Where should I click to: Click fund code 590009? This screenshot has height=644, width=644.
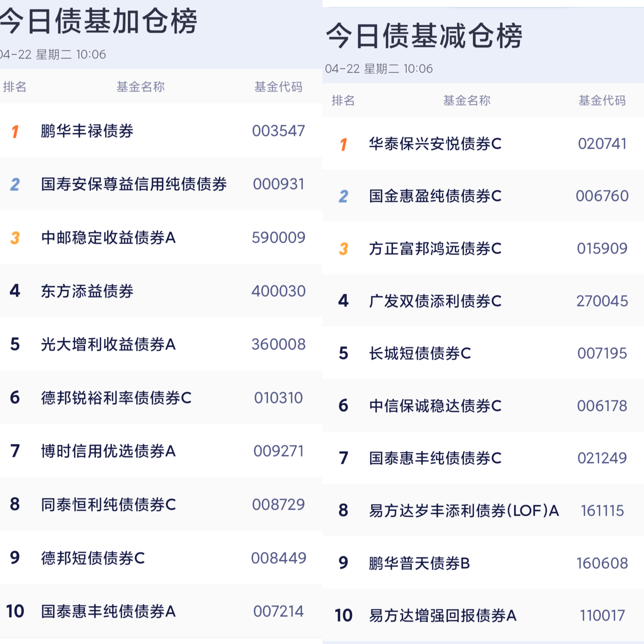(278, 238)
